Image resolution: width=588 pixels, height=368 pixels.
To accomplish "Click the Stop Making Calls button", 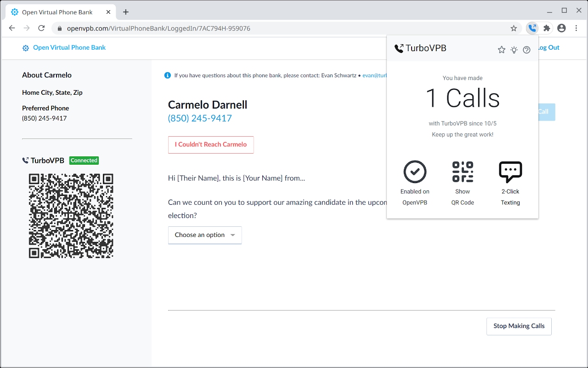I will click(519, 326).
